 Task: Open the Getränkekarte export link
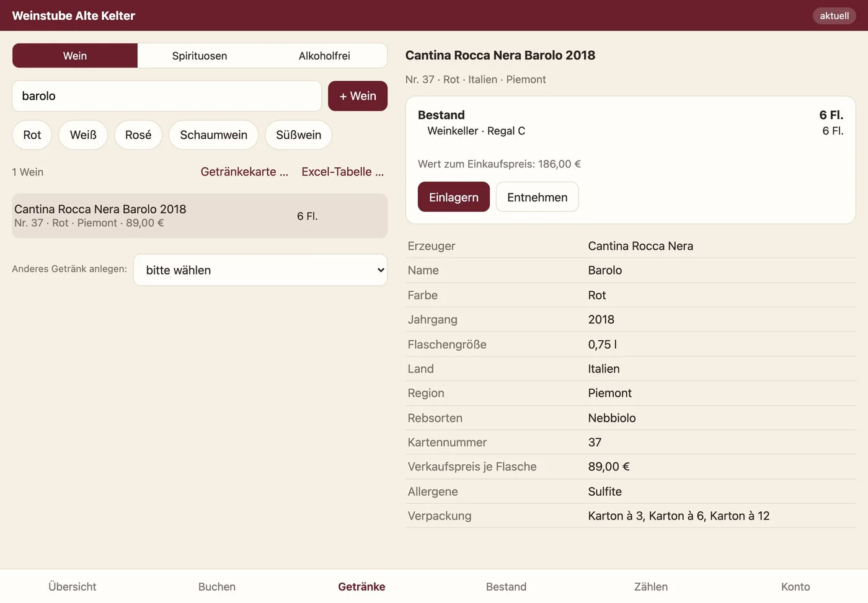pyautogui.click(x=244, y=172)
